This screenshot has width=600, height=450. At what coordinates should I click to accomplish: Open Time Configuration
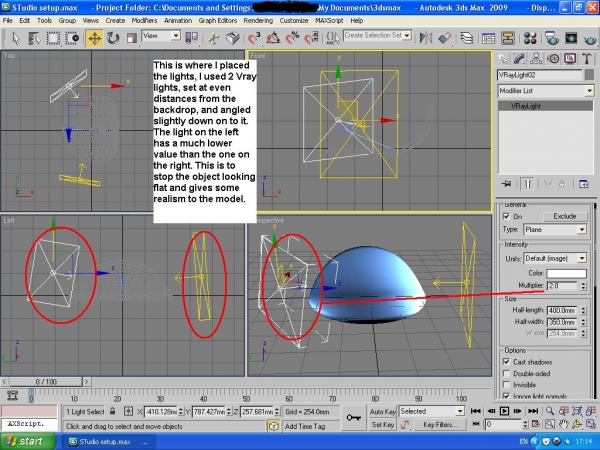coord(535,424)
